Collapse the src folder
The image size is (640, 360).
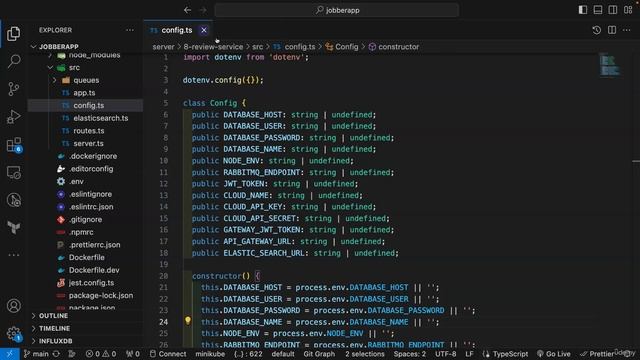pyautogui.click(x=74, y=67)
